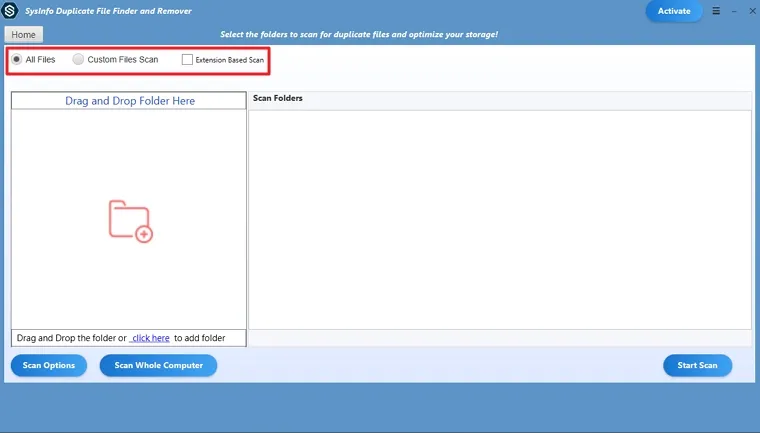
Task: Minimize the application window
Action: [x=734, y=11]
